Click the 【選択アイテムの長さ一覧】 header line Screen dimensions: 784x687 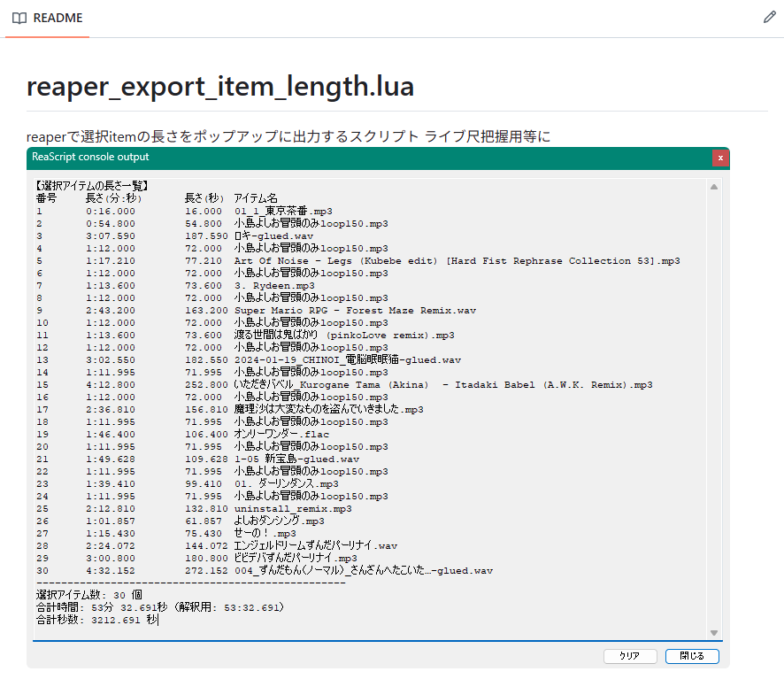point(92,186)
